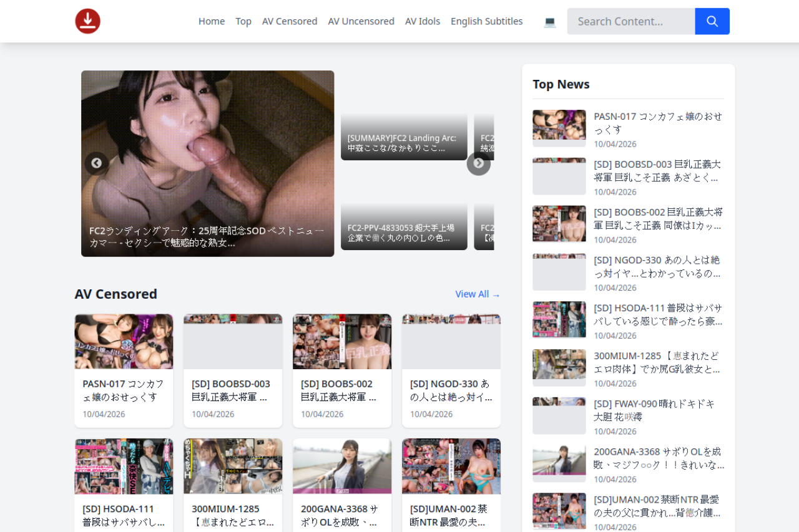This screenshot has width=799, height=532.
Task: Click the "AV Censored" section heading
Action: (116, 294)
